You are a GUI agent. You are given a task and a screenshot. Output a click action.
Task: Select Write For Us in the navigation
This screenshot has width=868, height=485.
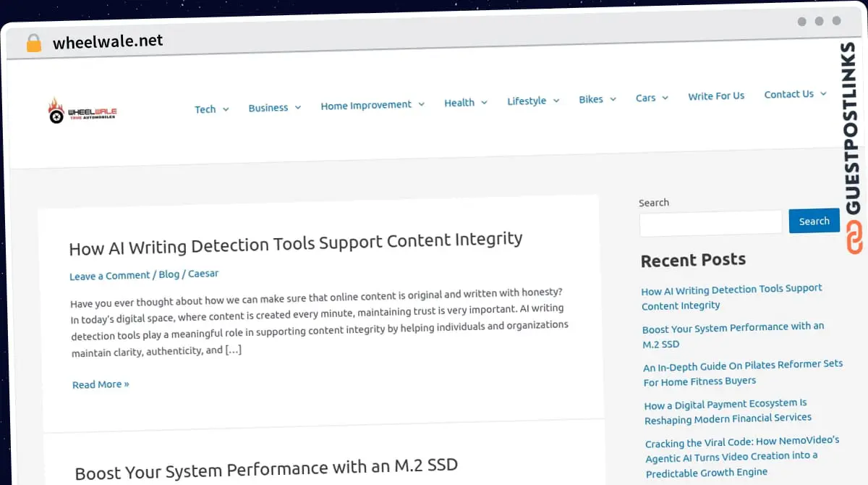716,96
